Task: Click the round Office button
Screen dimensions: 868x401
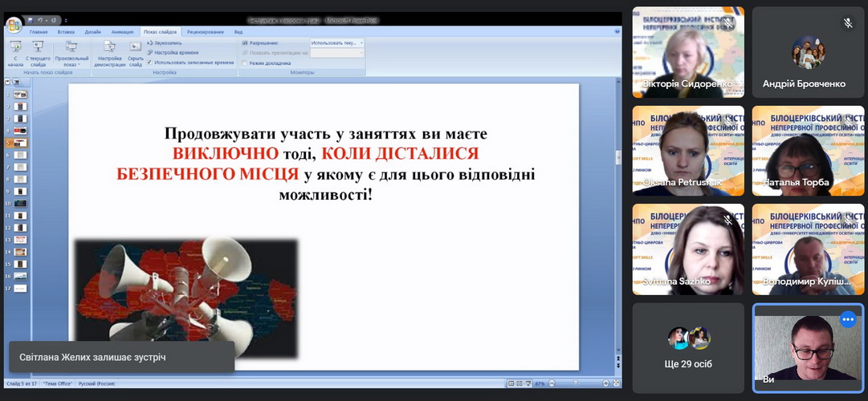Action: click(x=14, y=25)
